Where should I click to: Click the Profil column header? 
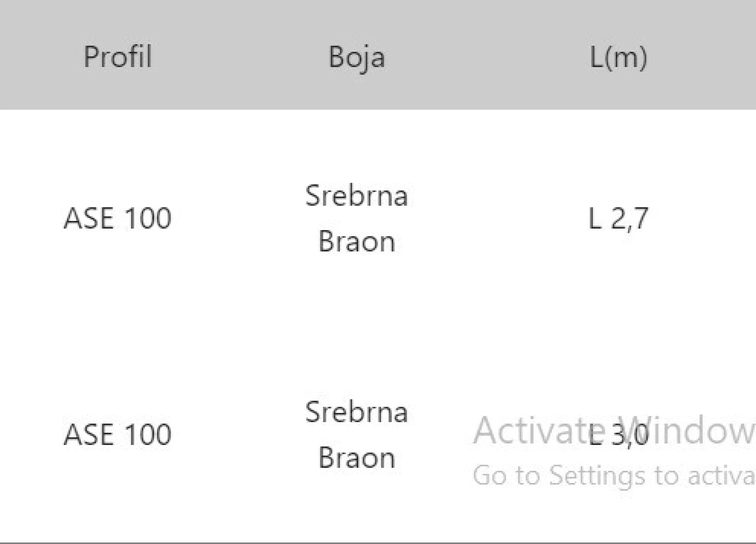click(118, 57)
